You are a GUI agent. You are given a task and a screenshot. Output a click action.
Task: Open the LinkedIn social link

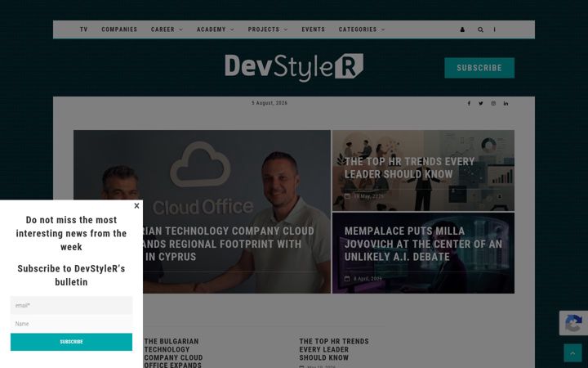click(506, 103)
